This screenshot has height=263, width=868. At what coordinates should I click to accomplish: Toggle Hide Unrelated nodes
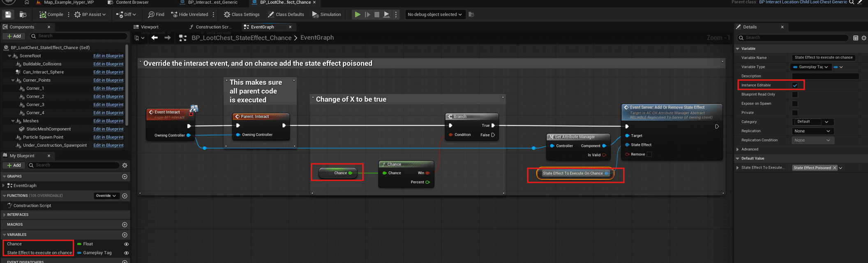pyautogui.click(x=189, y=14)
